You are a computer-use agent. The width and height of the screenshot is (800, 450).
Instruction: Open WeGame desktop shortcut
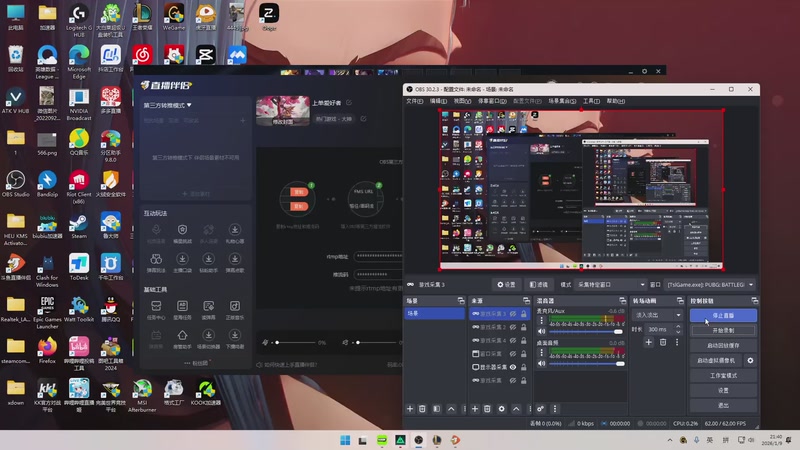[173, 17]
